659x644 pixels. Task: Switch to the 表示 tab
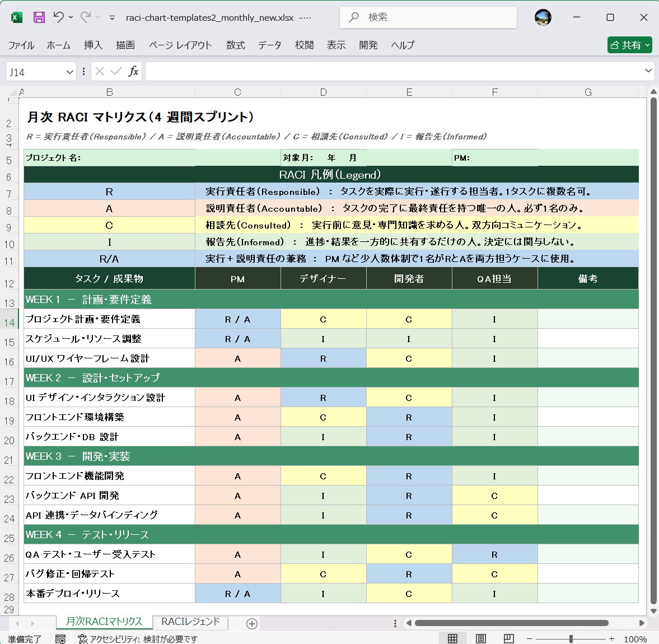(x=336, y=45)
